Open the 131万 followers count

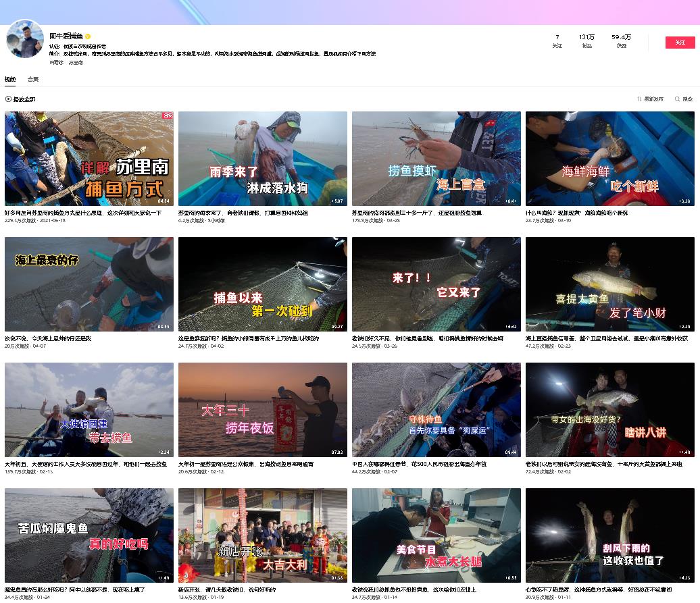pos(586,41)
